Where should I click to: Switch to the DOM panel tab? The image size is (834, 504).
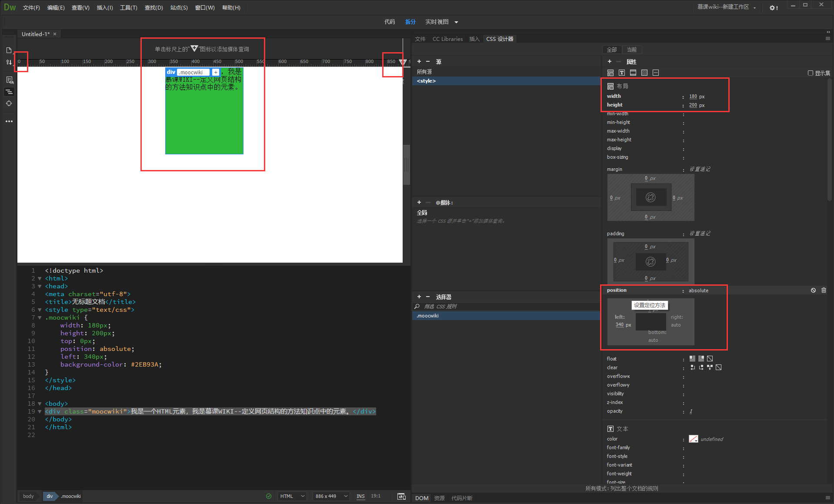pyautogui.click(x=421, y=498)
